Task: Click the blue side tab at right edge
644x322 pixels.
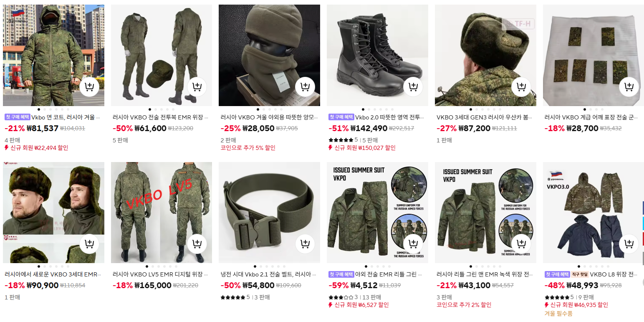Action: (643, 208)
